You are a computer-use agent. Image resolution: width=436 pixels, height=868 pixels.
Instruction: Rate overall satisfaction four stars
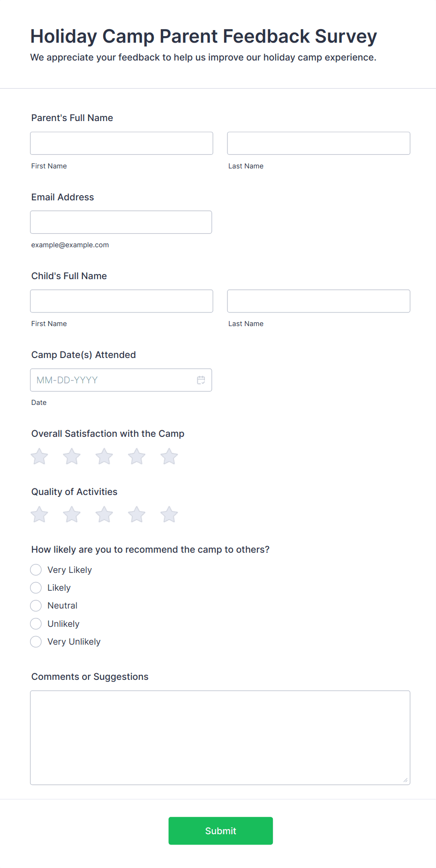pos(137,457)
